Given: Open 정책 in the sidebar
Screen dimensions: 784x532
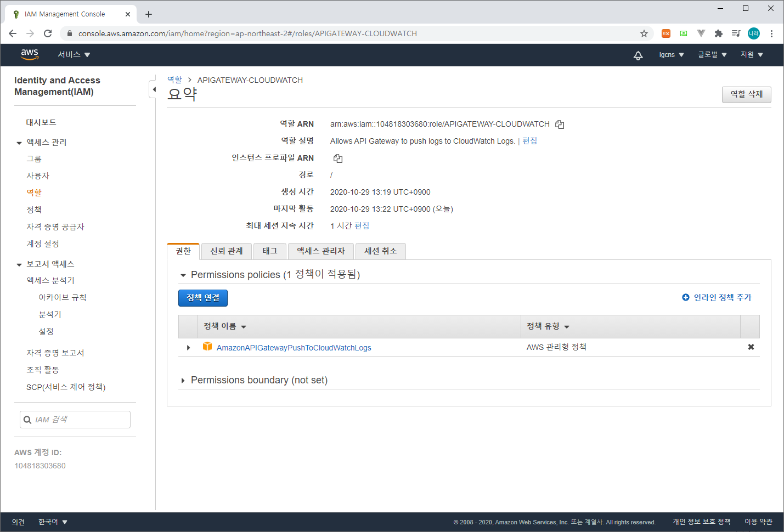Looking at the screenshot, I should (x=34, y=210).
